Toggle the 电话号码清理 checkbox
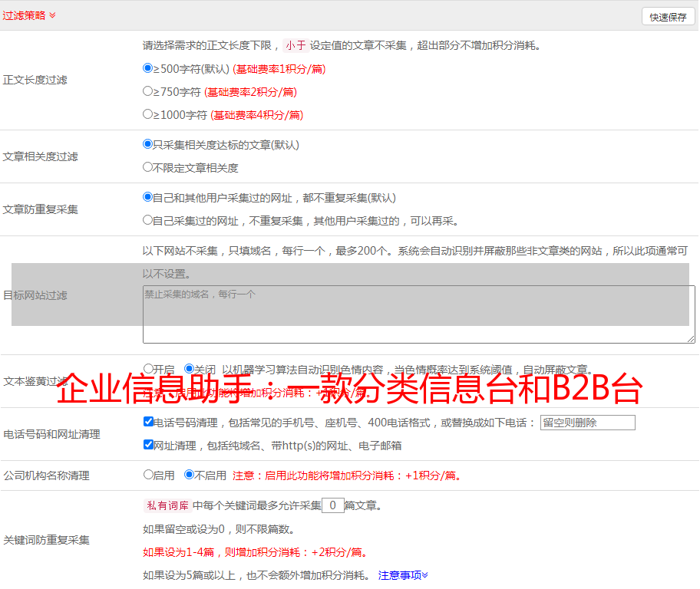The image size is (700, 589). 149,422
